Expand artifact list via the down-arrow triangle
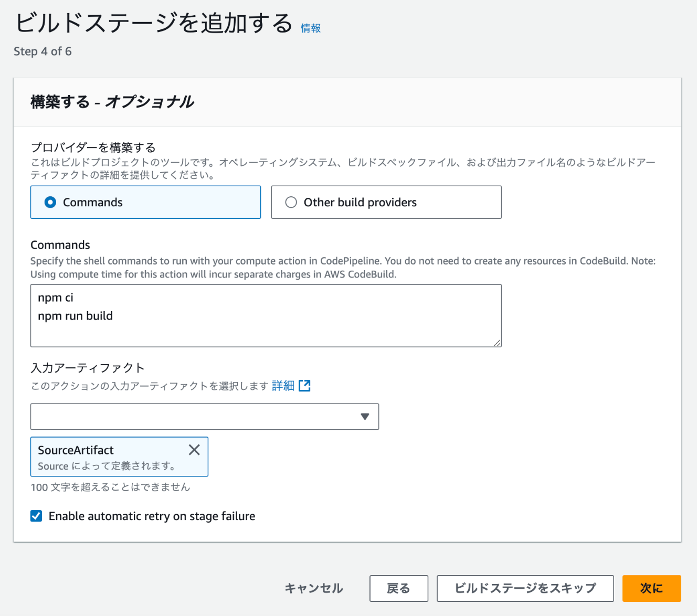 [365, 417]
